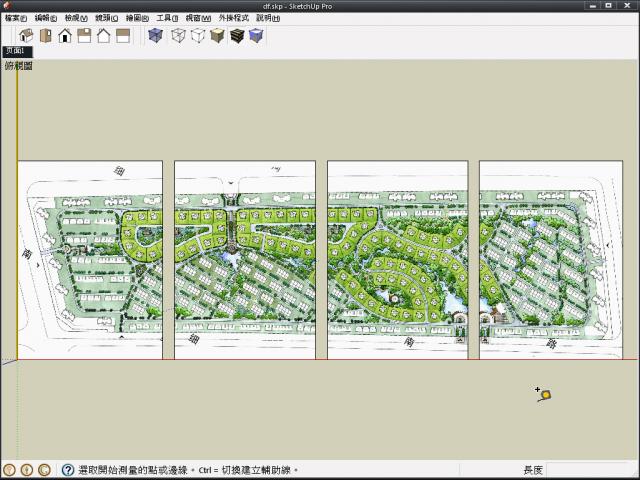Open the 視窗 (Window) menu

(197, 18)
